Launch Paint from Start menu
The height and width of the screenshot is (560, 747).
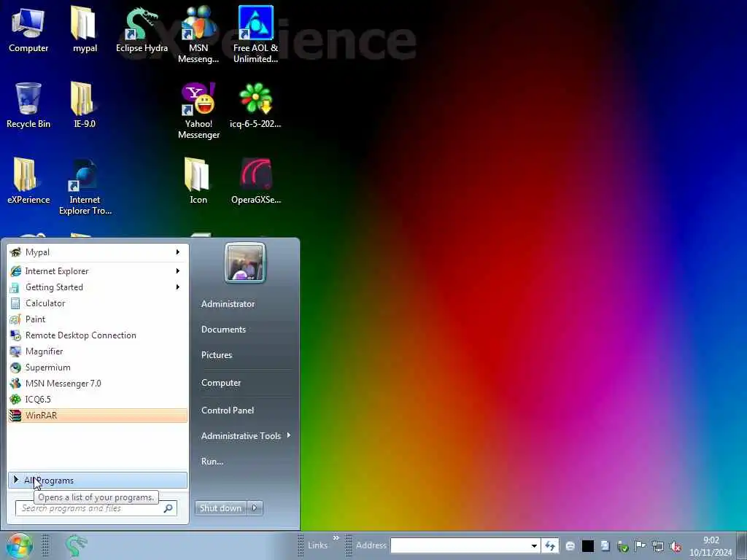coord(98,319)
